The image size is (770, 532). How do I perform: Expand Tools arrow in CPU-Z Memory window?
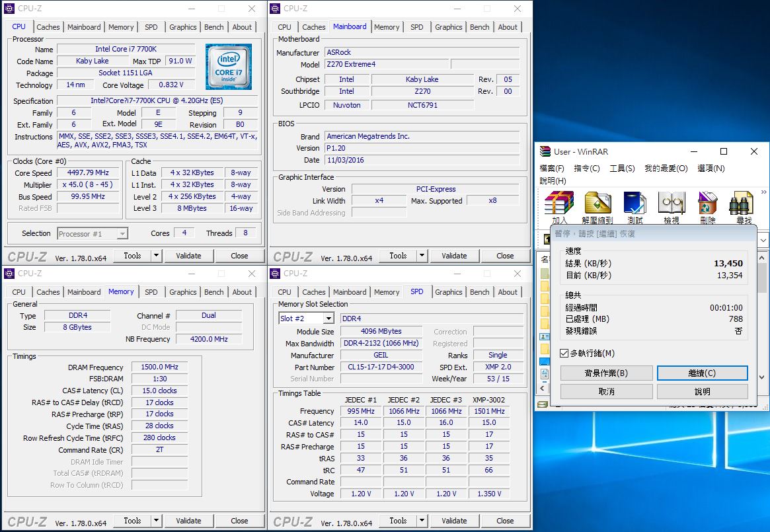[156, 521]
